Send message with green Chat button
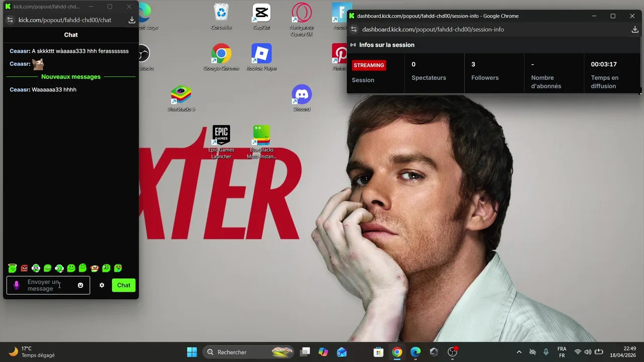The height and width of the screenshot is (362, 644). coord(124,285)
